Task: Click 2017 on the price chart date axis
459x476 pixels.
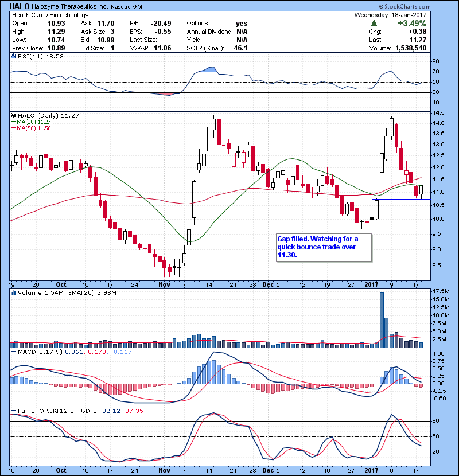Action: tap(372, 285)
